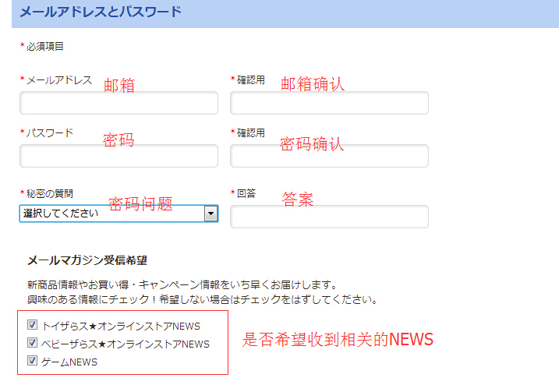The height and width of the screenshot is (392, 559).
Task: Toggle the ゲームNEWS checkbox
Action: pyautogui.click(x=32, y=361)
